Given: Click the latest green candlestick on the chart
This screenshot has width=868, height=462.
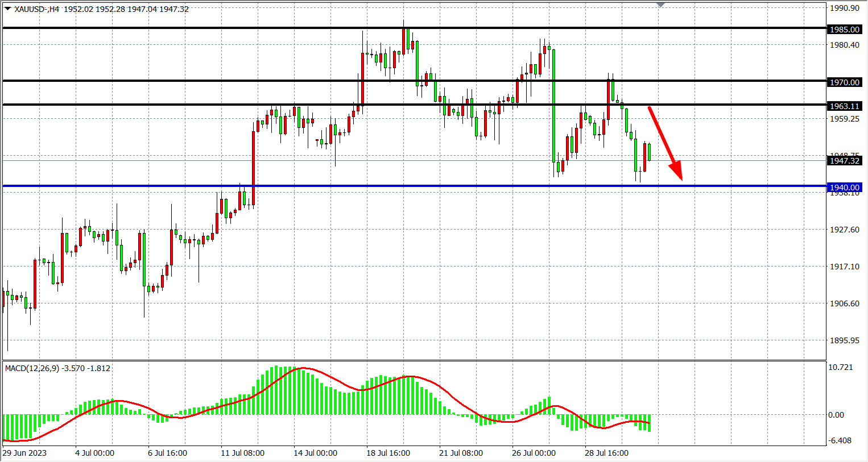Looking at the screenshot, I should click(649, 152).
